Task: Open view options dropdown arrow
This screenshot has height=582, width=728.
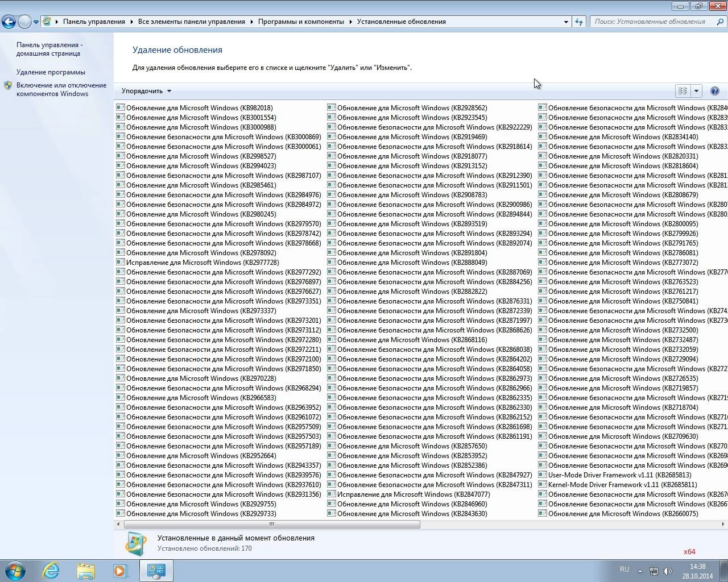Action: [696, 91]
